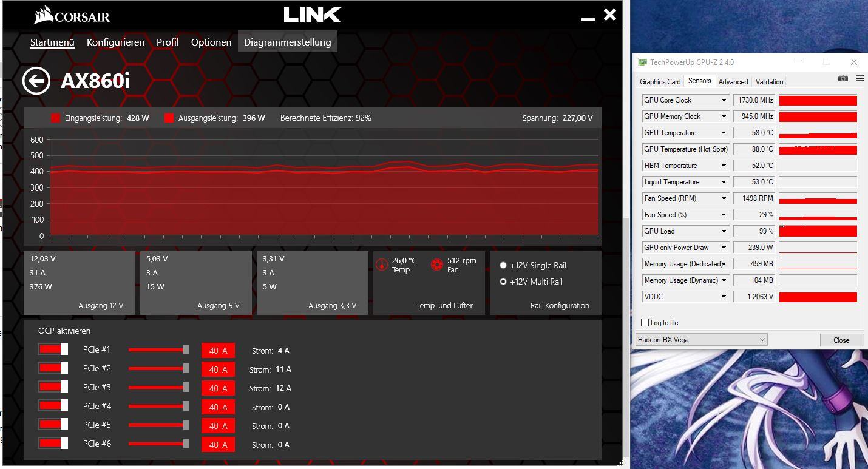The image size is (868, 469).
Task: Click the Spannung: 227,00 V reading
Action: click(x=558, y=118)
